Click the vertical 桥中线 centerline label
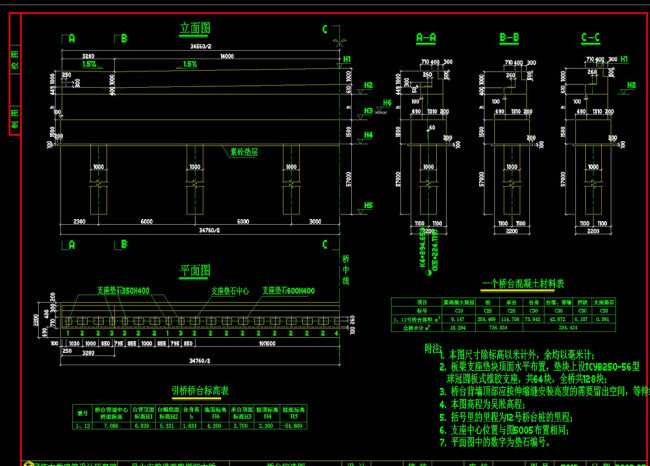This screenshot has width=650, height=466. pos(346,269)
